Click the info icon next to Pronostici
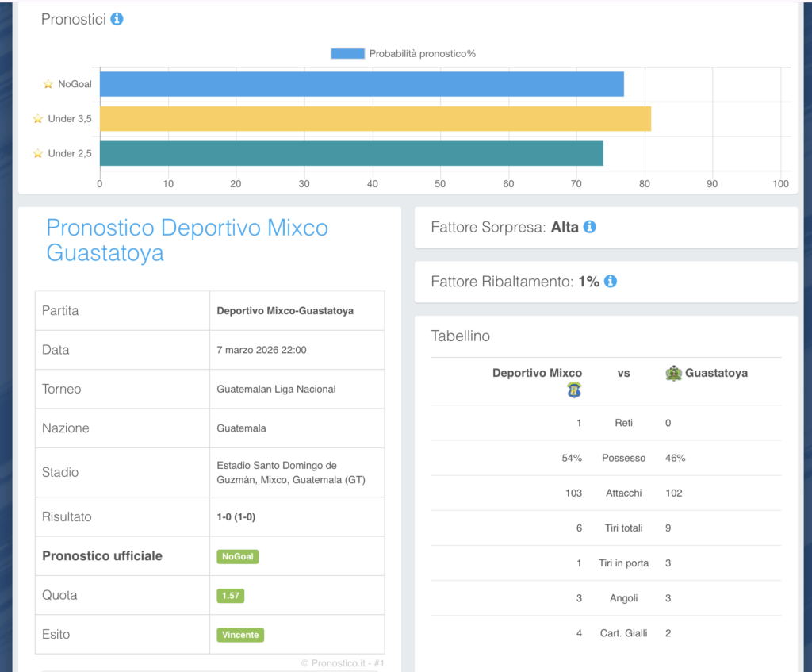 click(x=117, y=19)
